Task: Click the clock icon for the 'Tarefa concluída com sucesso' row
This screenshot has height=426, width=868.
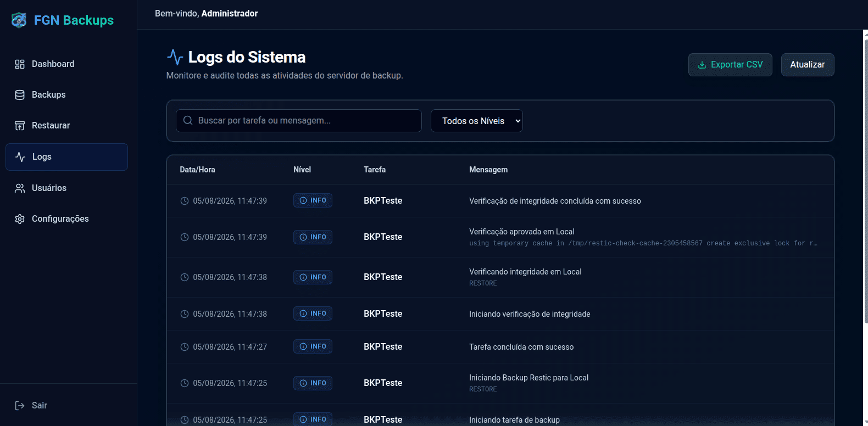Action: (x=185, y=347)
